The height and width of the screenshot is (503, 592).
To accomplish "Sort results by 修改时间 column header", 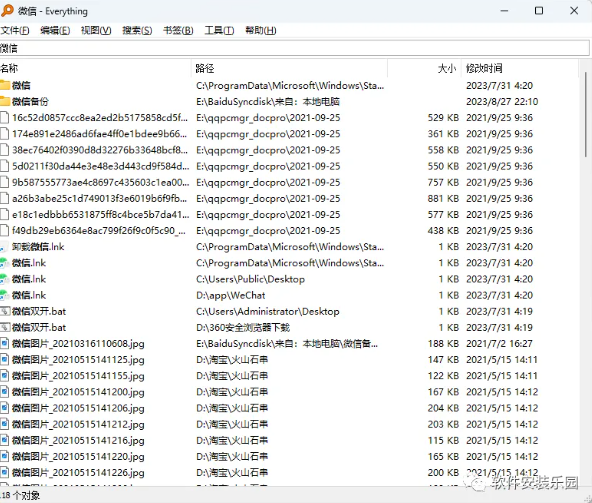I will 520,68.
